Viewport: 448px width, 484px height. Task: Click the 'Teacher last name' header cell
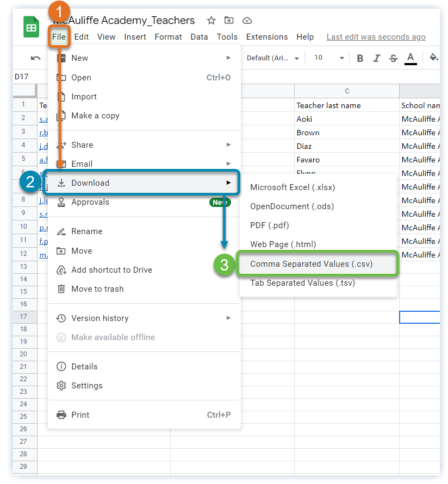[347, 105]
